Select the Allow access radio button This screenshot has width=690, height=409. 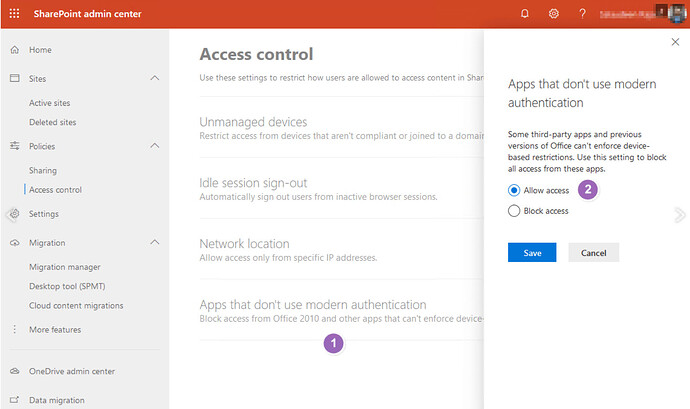(x=514, y=190)
